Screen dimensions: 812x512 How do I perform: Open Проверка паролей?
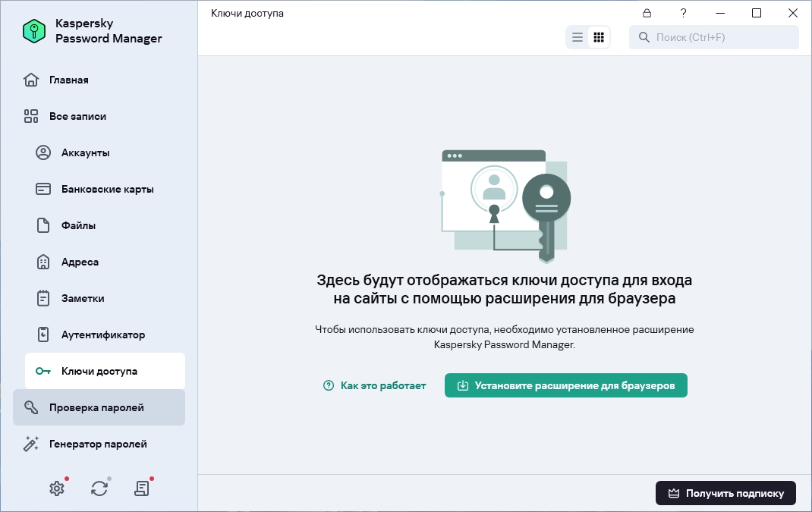pyautogui.click(x=99, y=407)
